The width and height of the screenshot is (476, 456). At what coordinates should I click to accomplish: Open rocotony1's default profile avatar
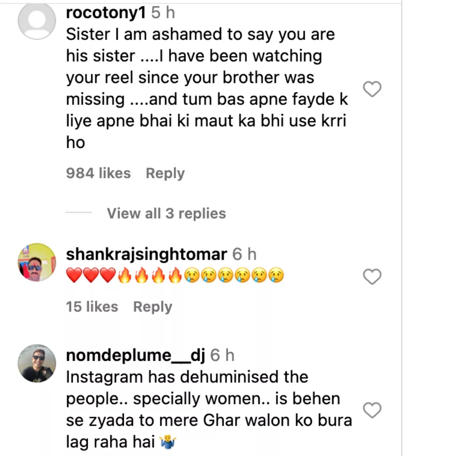pos(37,21)
